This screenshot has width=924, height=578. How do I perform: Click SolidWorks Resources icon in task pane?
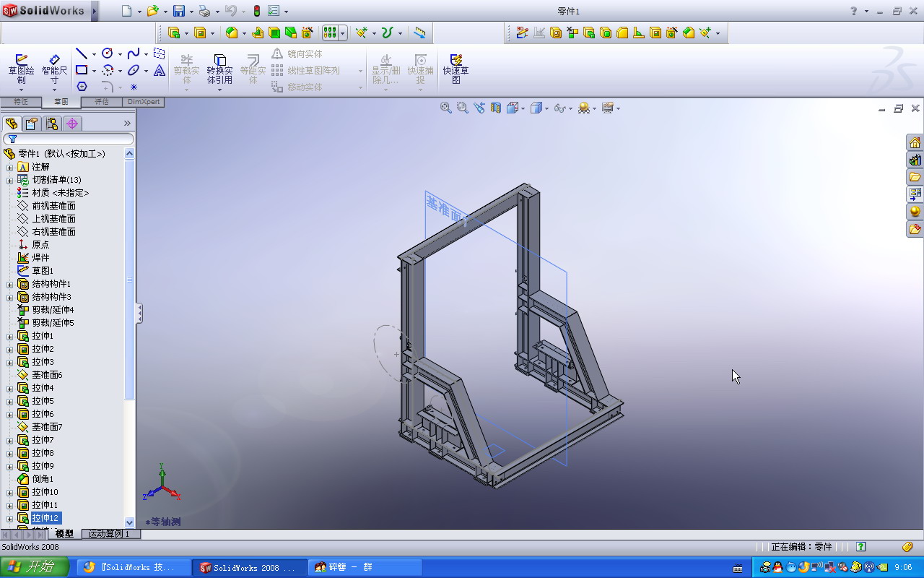[915, 142]
